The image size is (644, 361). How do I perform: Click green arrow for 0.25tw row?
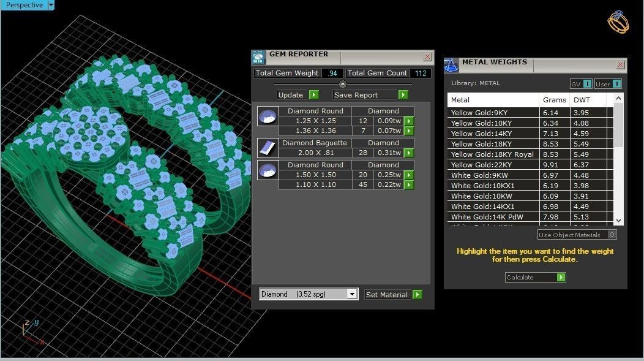pyautogui.click(x=409, y=175)
